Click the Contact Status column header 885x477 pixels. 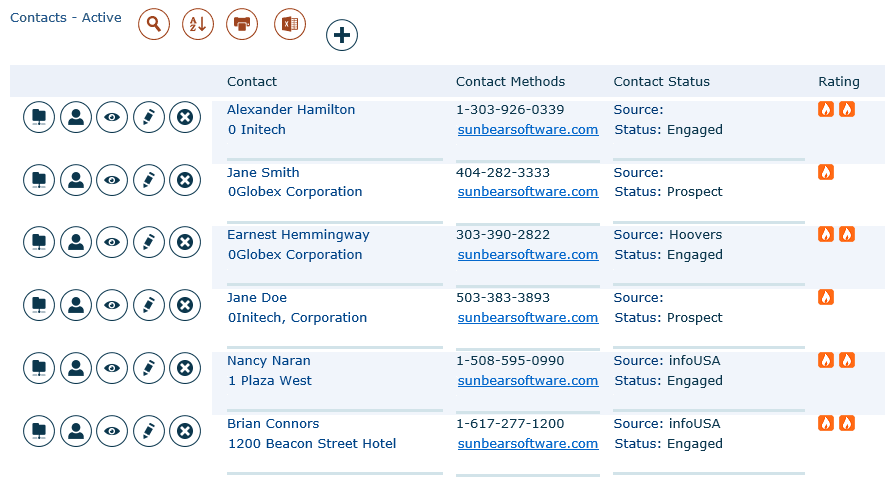pos(661,81)
